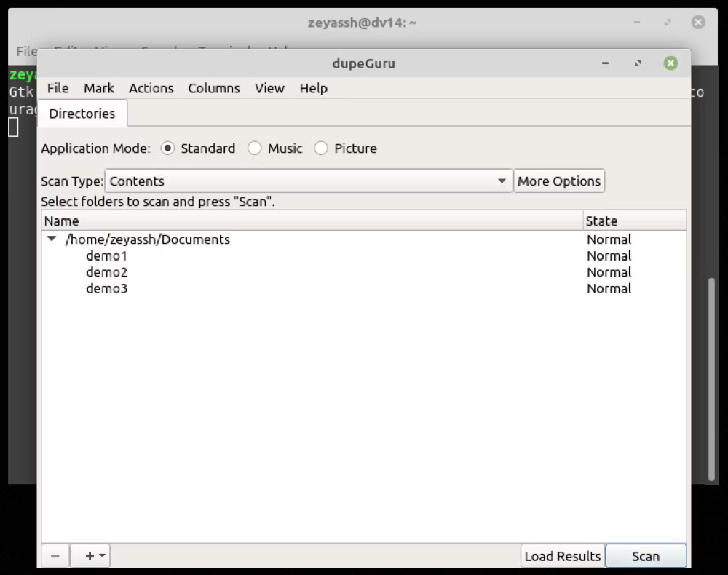Open the Actions menu
This screenshot has width=728, height=575.
(151, 88)
